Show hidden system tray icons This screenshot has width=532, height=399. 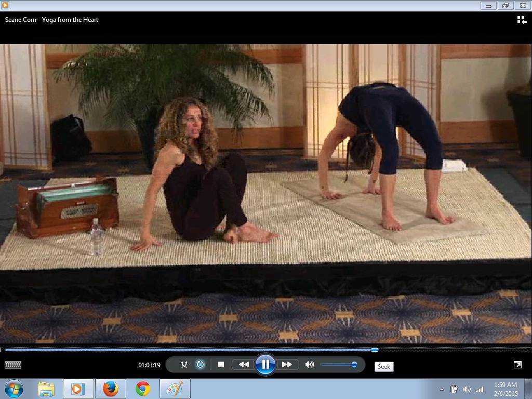(x=442, y=389)
